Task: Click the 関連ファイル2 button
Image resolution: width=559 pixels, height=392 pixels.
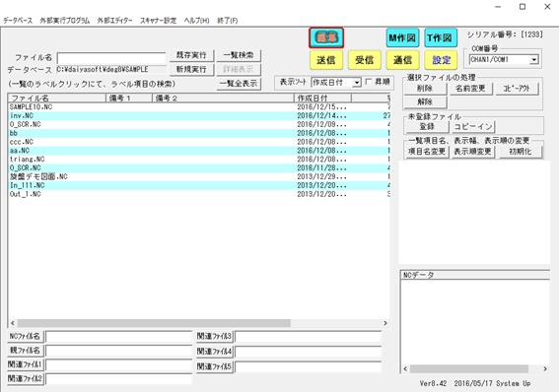Action: pos(25,378)
